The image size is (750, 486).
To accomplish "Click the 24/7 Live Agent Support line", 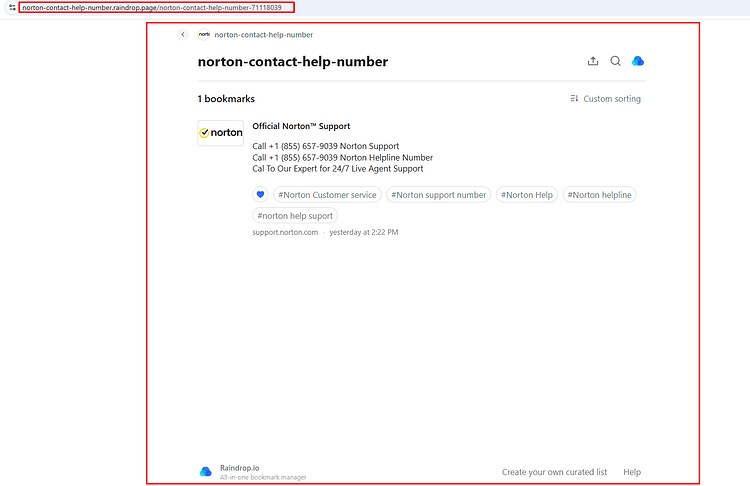I will point(338,169).
